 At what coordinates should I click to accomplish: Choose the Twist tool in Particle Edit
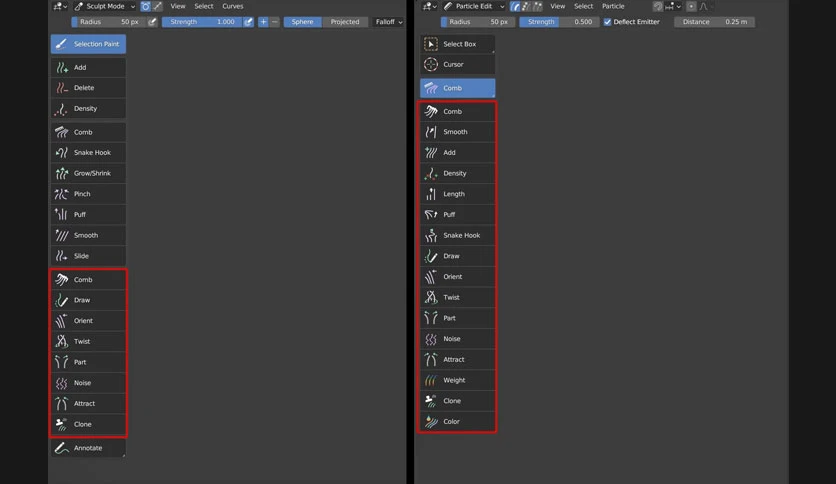[x=457, y=297]
